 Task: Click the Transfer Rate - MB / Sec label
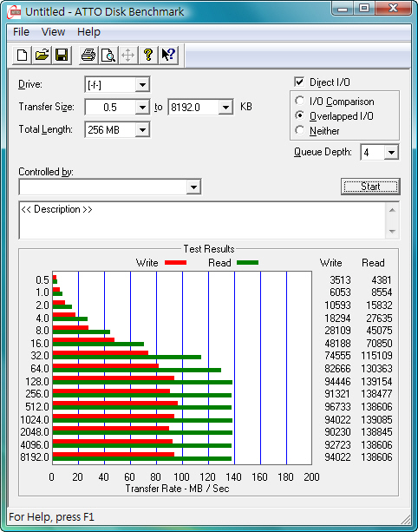coord(177,489)
